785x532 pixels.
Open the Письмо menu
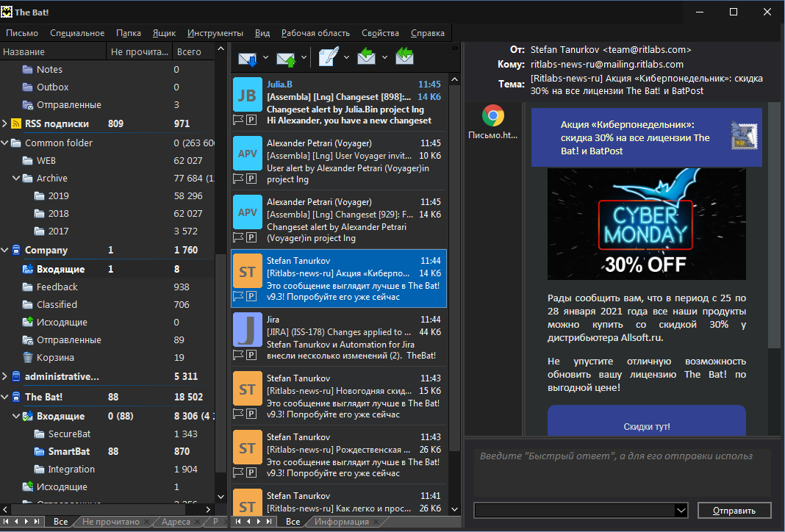click(22, 33)
